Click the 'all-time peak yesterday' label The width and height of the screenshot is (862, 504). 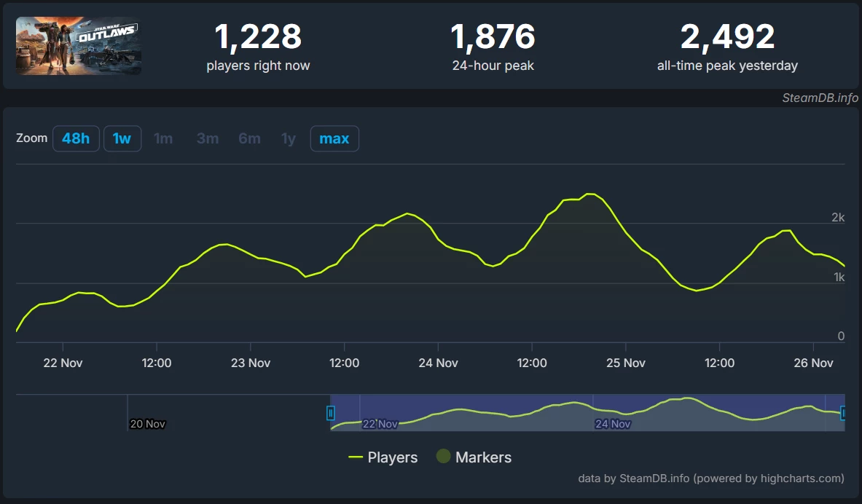point(727,66)
